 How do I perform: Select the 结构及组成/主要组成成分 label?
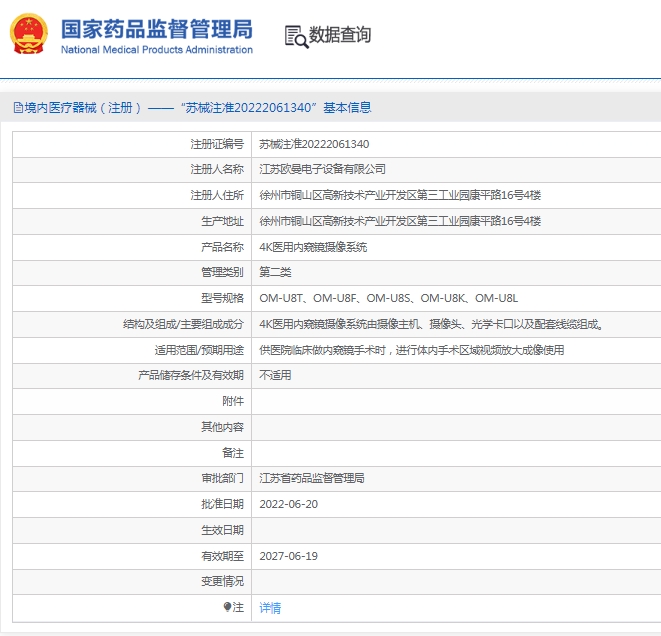coord(183,324)
